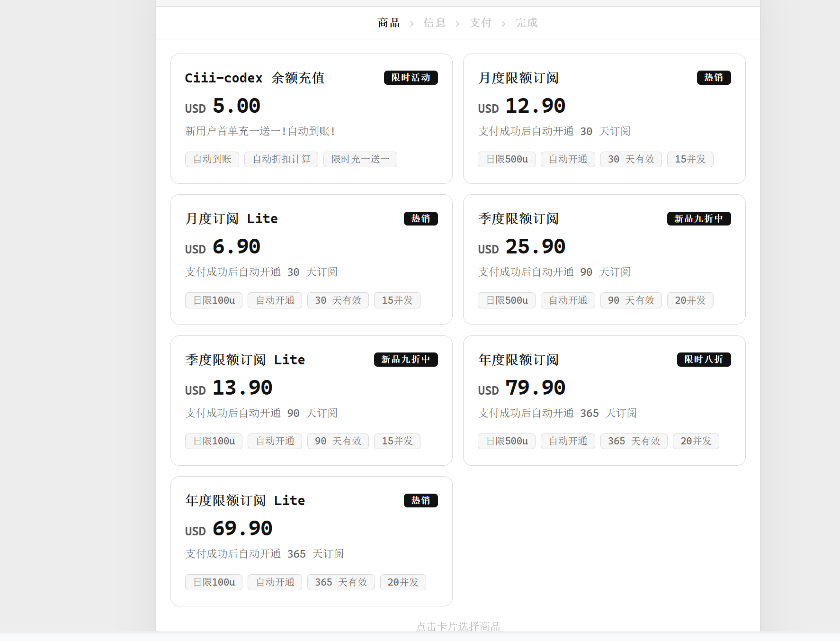This screenshot has width=840, height=641.
Task: Choose the 月度限额订阅 USD 12.90 plan
Action: [604, 118]
